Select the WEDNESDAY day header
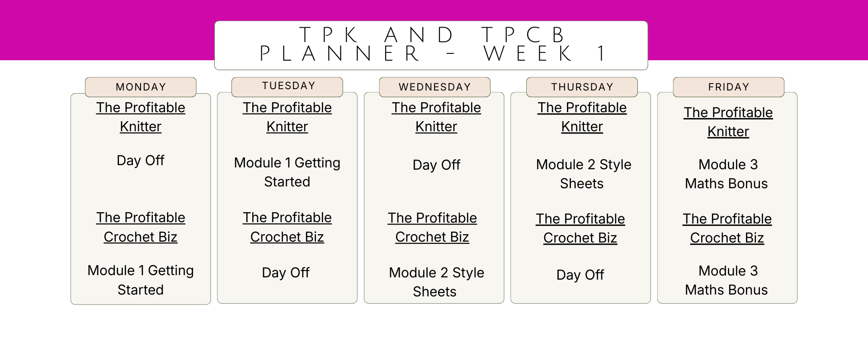The width and height of the screenshot is (868, 362). pos(434,87)
